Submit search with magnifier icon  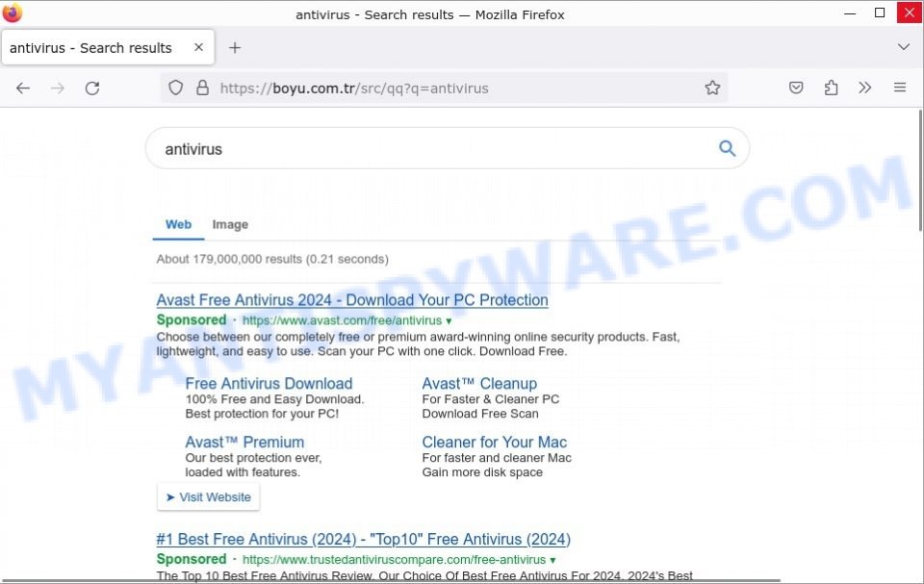pyautogui.click(x=728, y=148)
